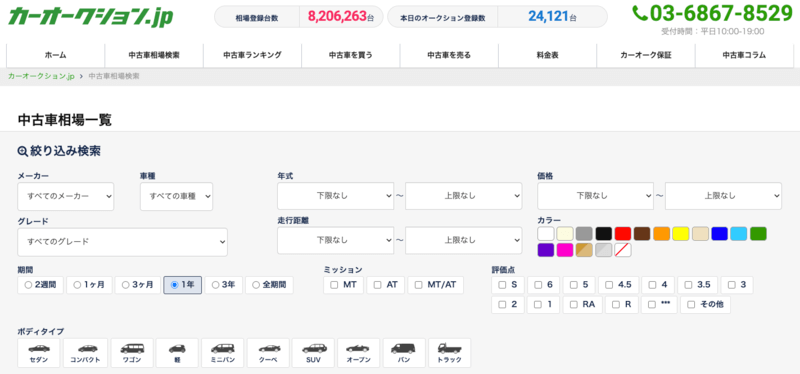Choose the ワゴン body type icon

coord(132,353)
